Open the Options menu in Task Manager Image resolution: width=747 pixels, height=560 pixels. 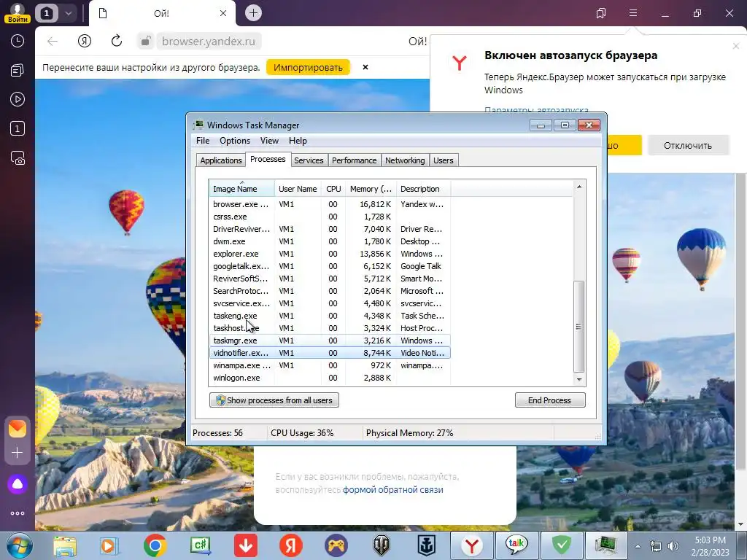point(235,141)
